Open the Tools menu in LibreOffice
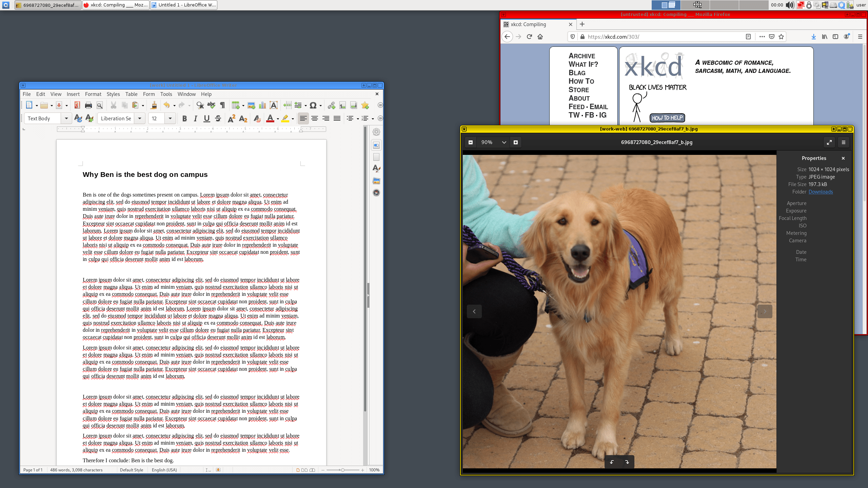The image size is (868, 488). coord(166,94)
